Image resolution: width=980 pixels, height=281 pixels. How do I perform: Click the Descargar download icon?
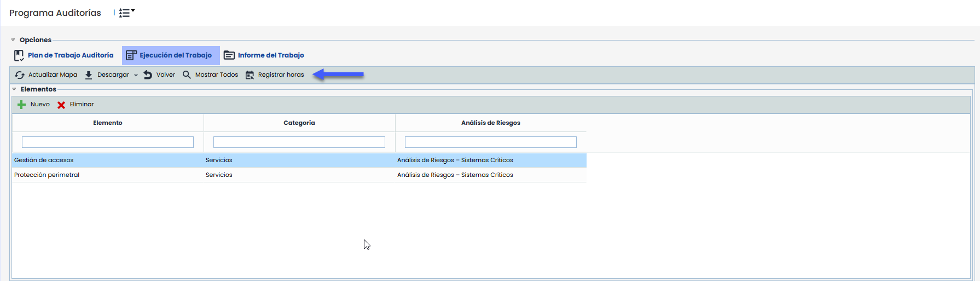click(x=89, y=75)
